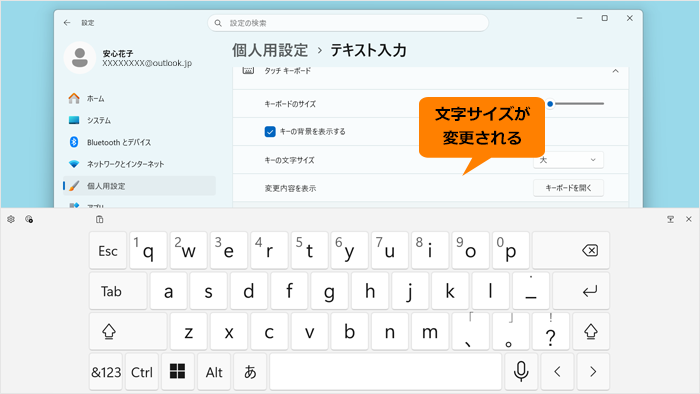Click the search magnifier icon in Settings
Screen dimensions: 700x394
pyautogui.click(x=218, y=23)
